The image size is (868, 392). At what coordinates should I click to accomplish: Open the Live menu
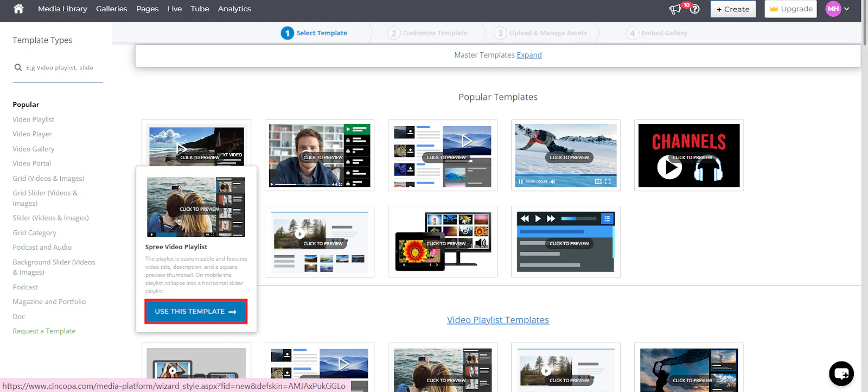pyautogui.click(x=175, y=9)
